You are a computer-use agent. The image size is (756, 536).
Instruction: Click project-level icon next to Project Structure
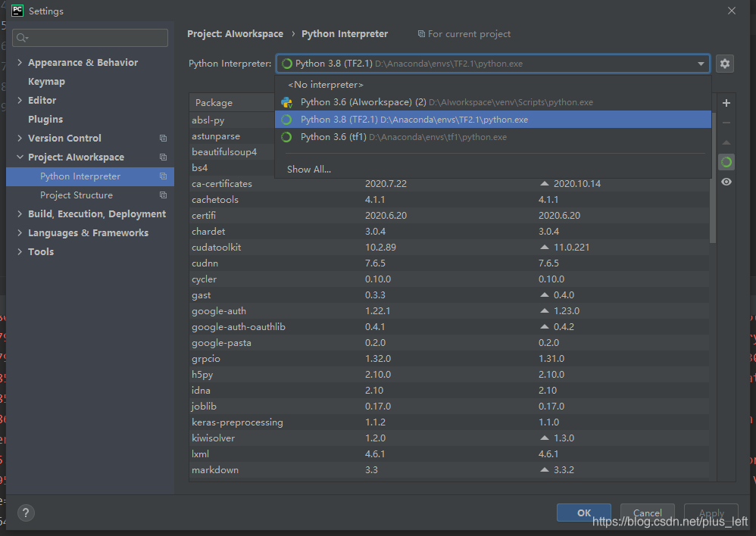[164, 195]
